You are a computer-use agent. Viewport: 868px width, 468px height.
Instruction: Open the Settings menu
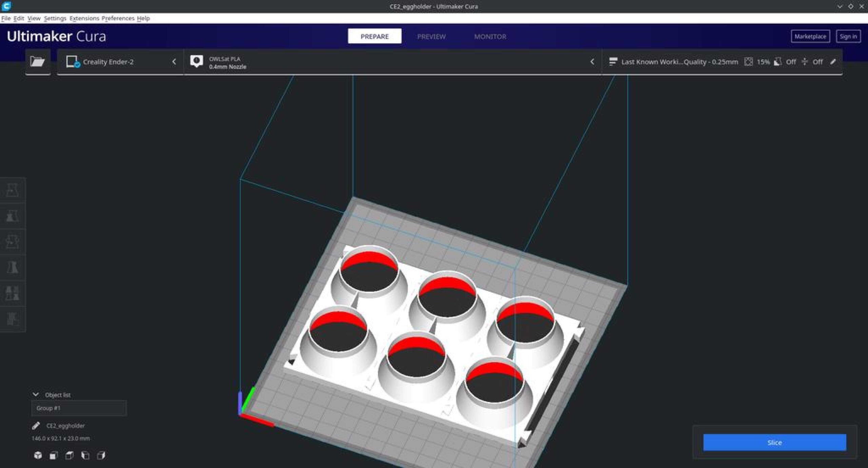coord(55,18)
